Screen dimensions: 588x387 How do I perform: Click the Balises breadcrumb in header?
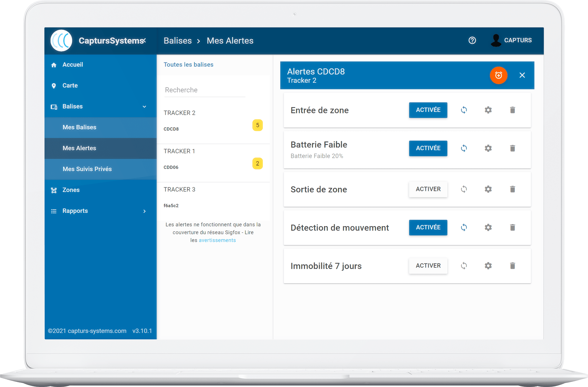pyautogui.click(x=178, y=41)
